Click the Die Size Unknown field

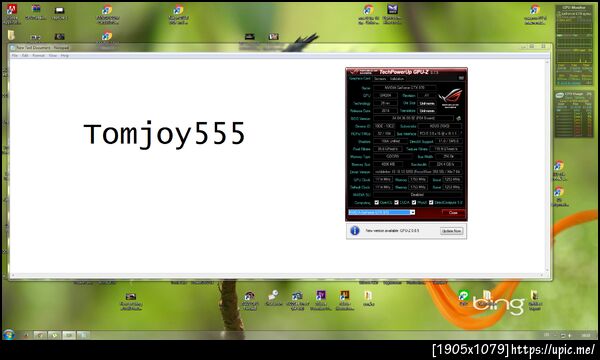click(x=427, y=103)
